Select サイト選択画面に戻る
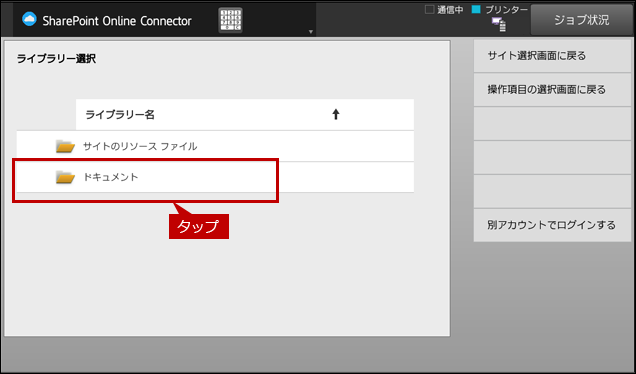The width and height of the screenshot is (636, 374). click(552, 56)
